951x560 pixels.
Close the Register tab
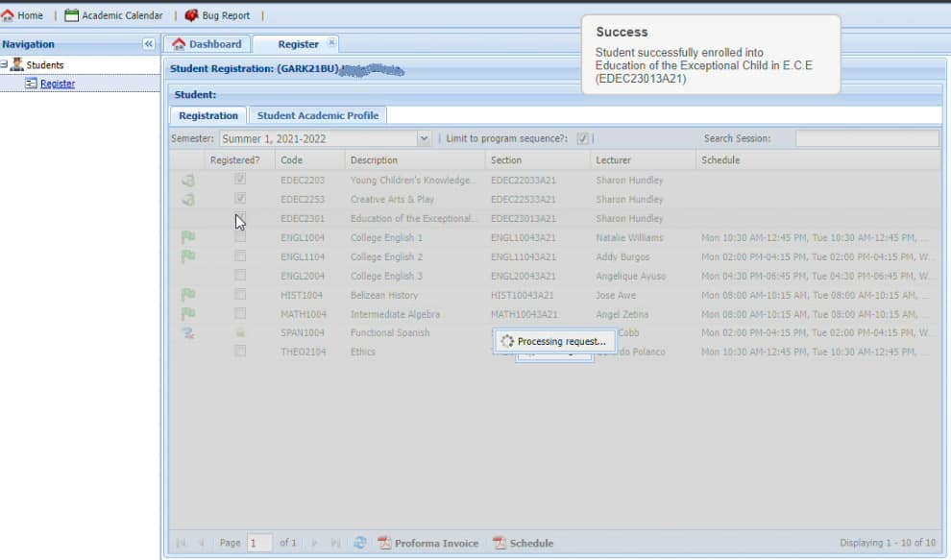pos(331,43)
